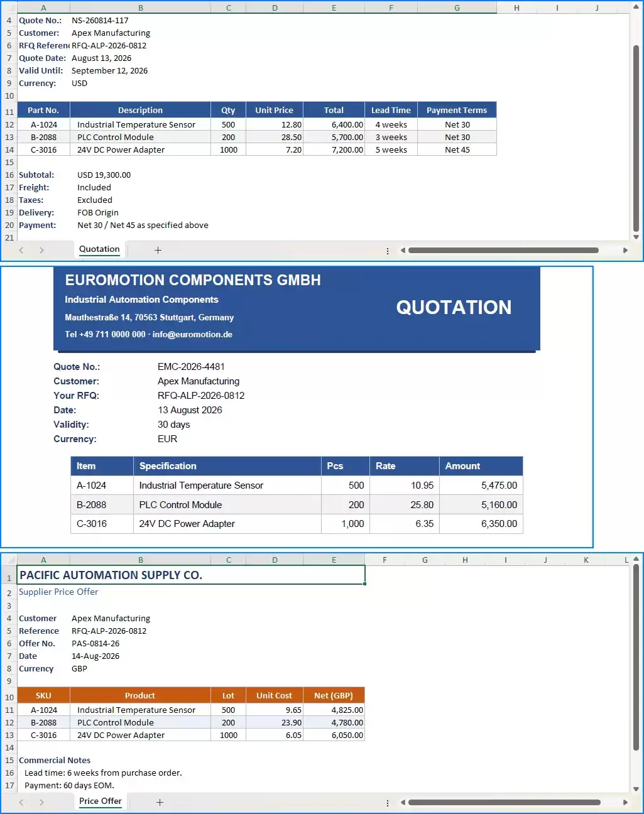Image resolution: width=644 pixels, height=814 pixels.
Task: Add a new sheet next to Quotation tab
Action: point(158,250)
